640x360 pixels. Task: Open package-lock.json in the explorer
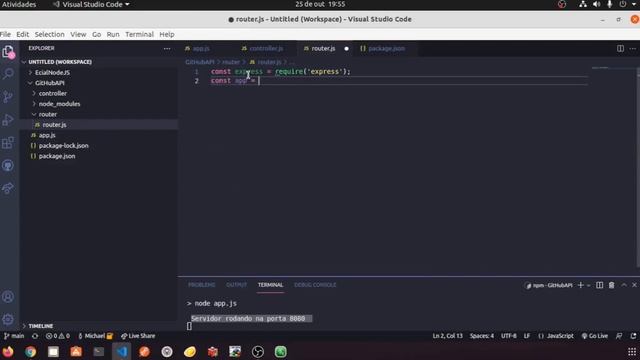(63, 146)
